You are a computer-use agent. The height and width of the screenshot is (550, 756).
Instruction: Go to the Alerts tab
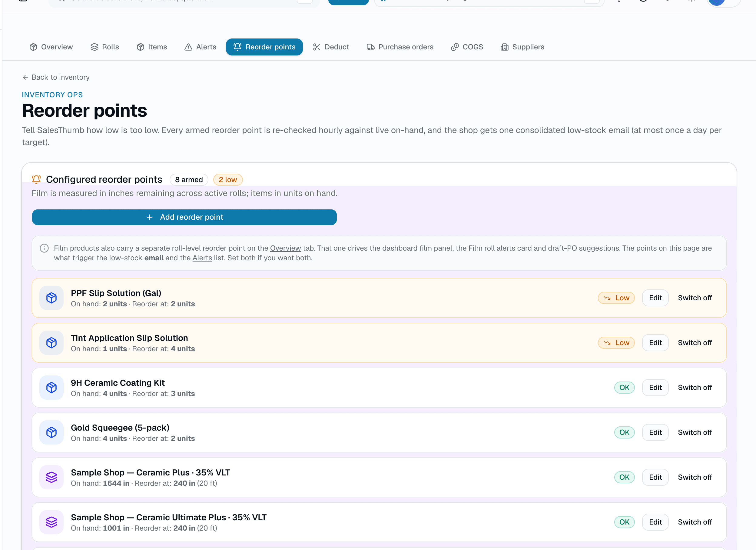[200, 47]
